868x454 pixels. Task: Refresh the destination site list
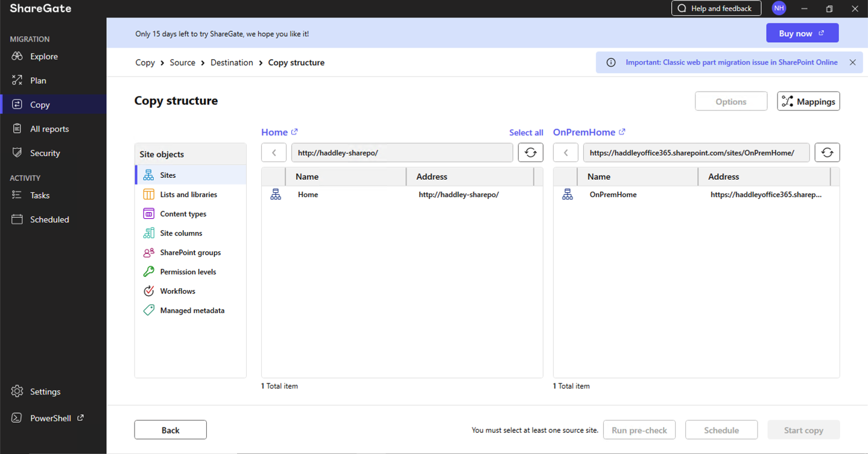[x=828, y=153]
